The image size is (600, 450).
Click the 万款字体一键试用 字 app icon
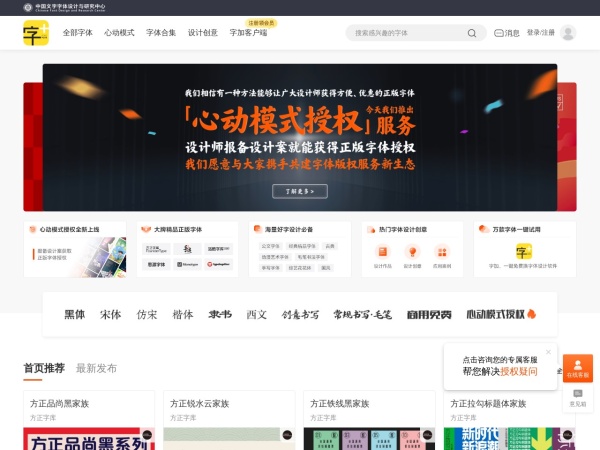coord(524,250)
